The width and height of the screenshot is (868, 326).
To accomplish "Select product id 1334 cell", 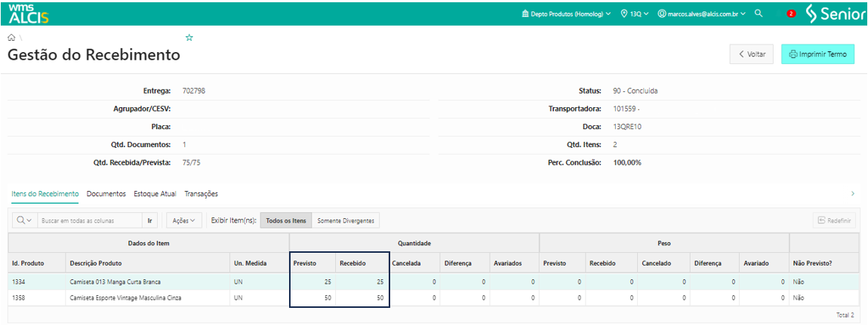I will coord(37,281).
